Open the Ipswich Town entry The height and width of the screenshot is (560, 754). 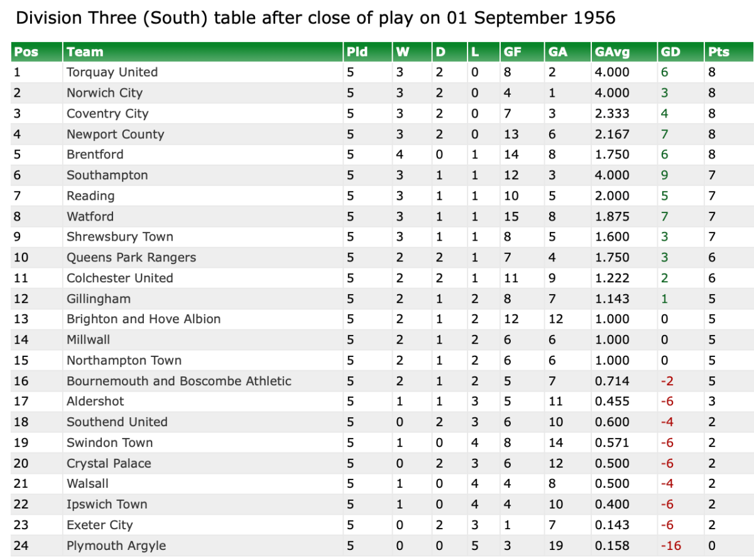pos(107,505)
